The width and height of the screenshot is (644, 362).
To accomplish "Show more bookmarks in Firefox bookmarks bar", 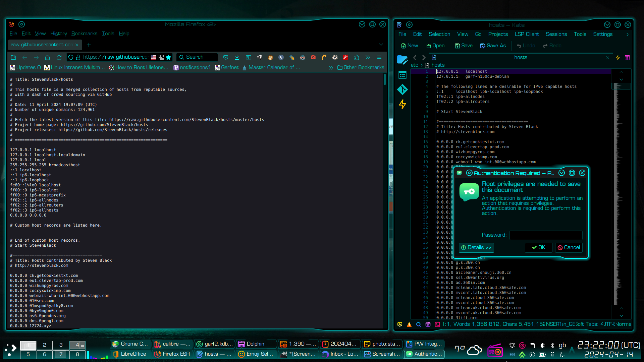I will click(x=331, y=68).
